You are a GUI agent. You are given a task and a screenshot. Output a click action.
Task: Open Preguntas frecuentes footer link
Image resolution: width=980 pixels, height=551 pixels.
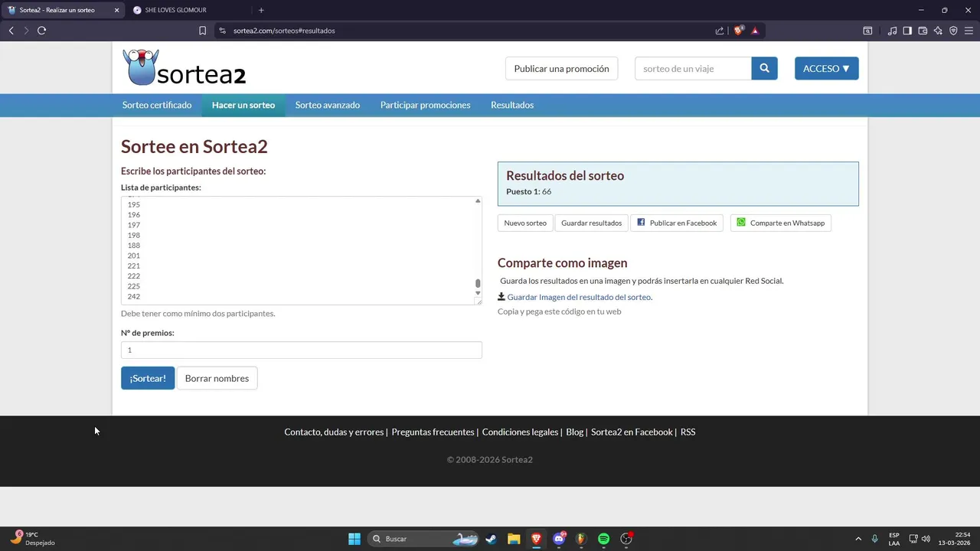433,432
